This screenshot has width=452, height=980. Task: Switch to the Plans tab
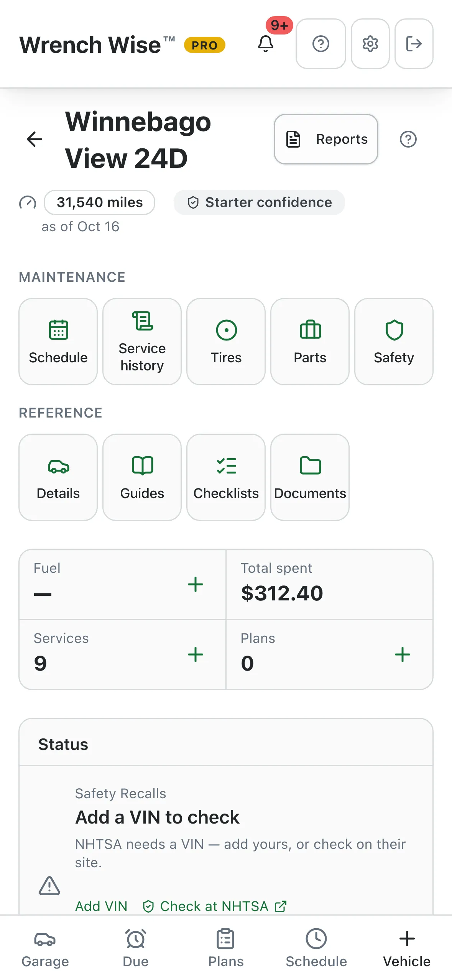point(226,948)
